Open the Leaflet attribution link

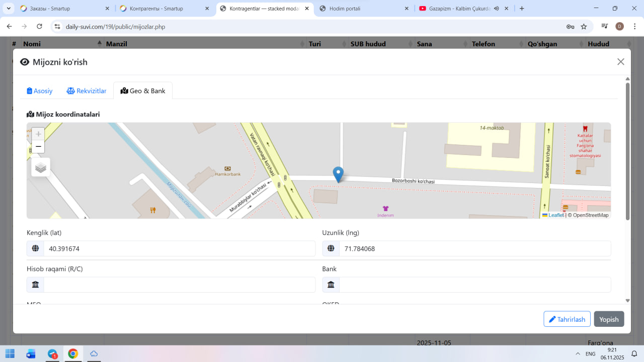[555, 215]
